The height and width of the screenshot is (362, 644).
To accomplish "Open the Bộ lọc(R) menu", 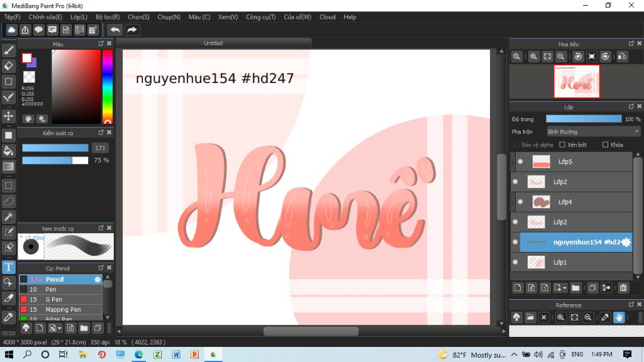I will click(108, 17).
